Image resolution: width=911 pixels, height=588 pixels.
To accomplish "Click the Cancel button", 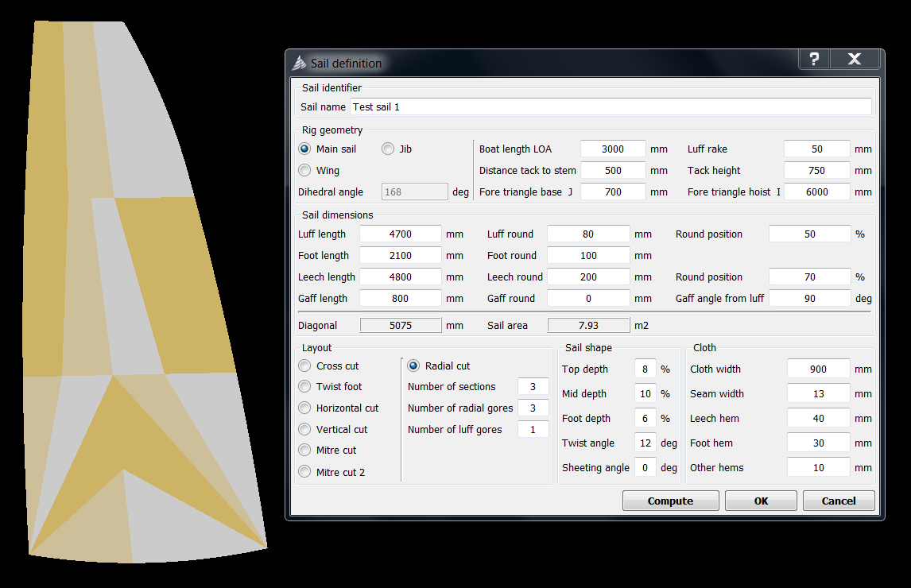I will pos(839,501).
